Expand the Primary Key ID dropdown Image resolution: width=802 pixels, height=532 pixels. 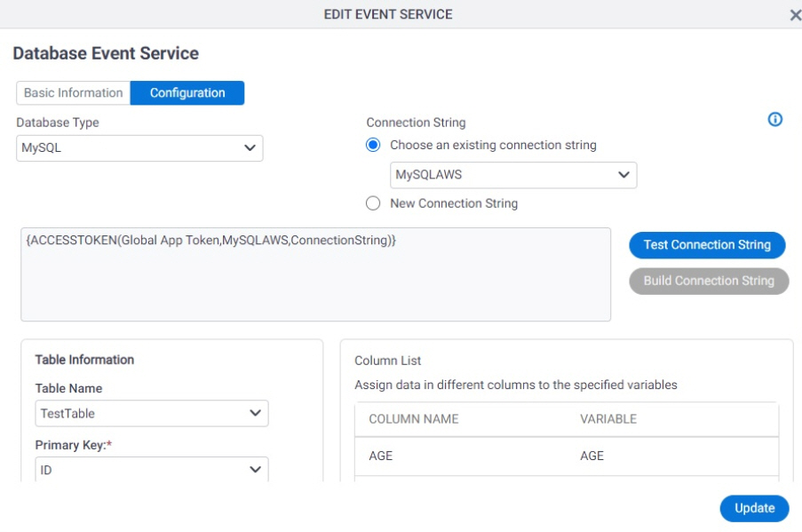[x=151, y=469]
